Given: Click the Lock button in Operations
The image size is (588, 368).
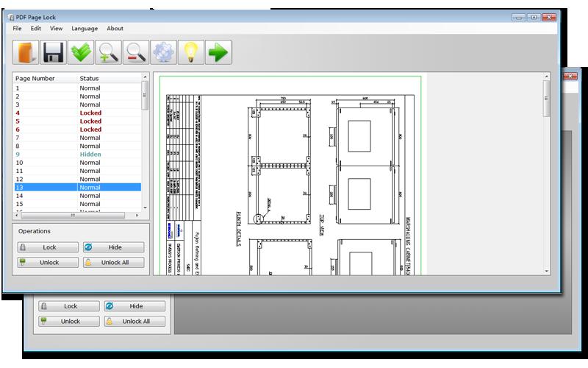Looking at the screenshot, I should click(x=48, y=247).
